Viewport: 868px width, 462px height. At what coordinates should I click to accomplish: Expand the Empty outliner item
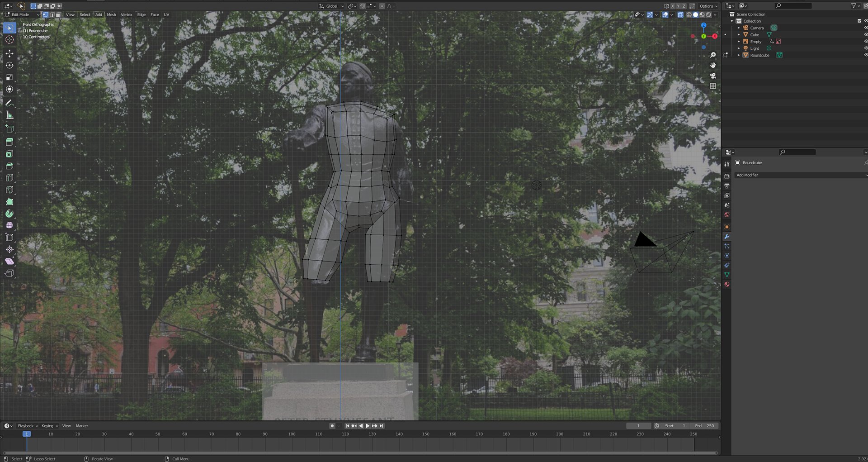point(739,41)
